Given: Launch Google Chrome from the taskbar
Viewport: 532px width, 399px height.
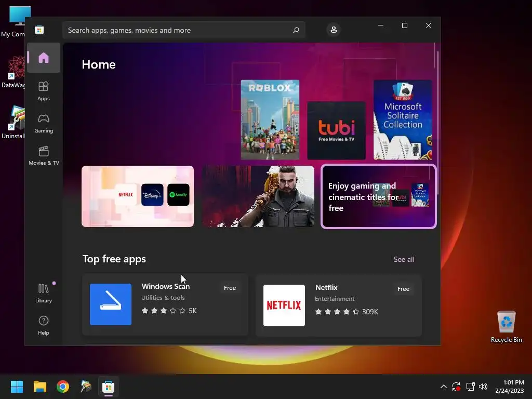Looking at the screenshot, I should tap(63, 387).
